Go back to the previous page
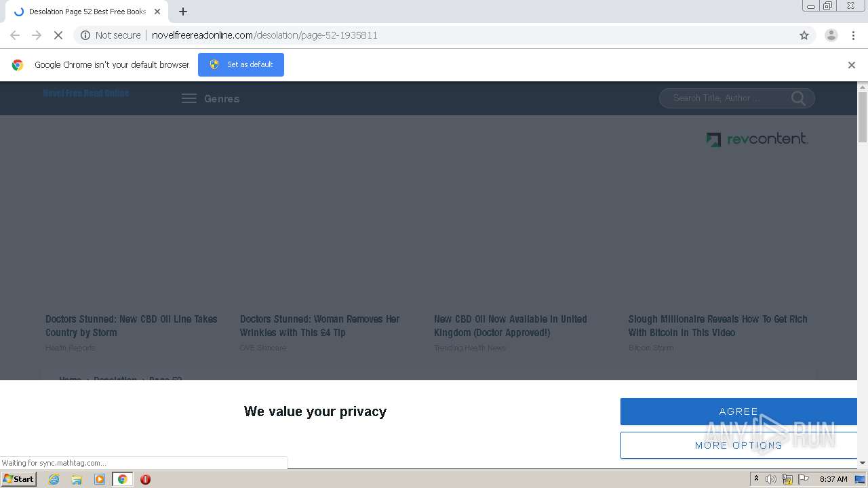868x488 pixels. click(15, 35)
